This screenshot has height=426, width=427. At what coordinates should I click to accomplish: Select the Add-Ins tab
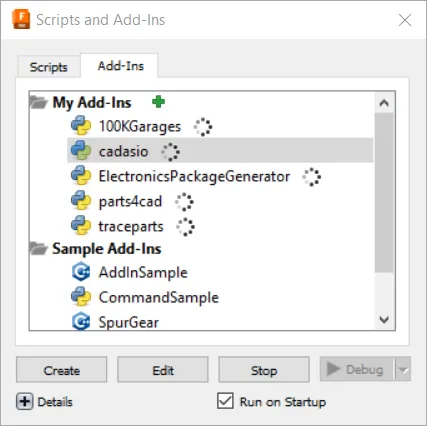[x=120, y=66]
